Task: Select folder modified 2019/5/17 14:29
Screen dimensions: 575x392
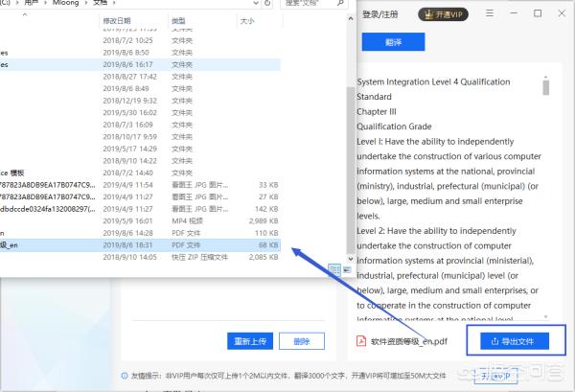Action: (x=139, y=149)
